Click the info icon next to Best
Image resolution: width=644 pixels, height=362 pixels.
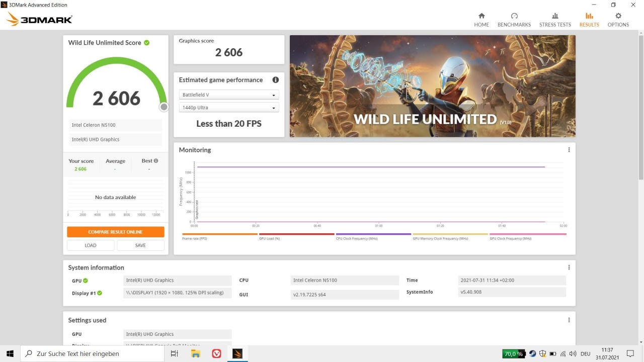[x=156, y=161]
